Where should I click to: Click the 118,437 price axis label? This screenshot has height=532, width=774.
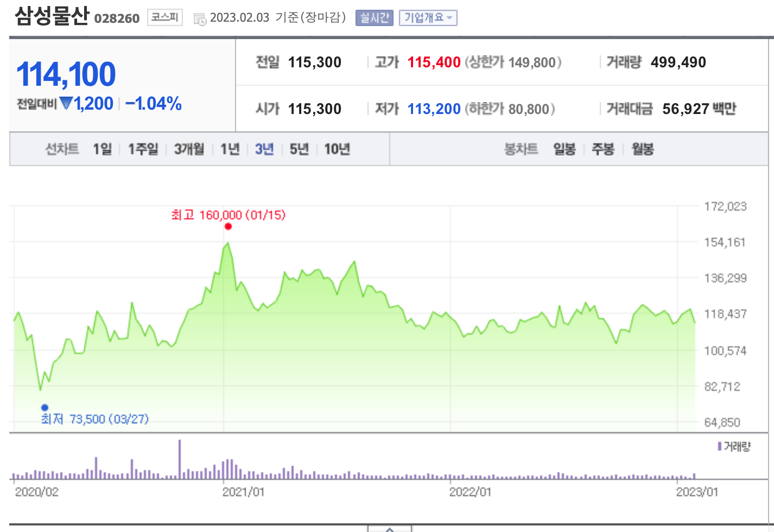725,314
